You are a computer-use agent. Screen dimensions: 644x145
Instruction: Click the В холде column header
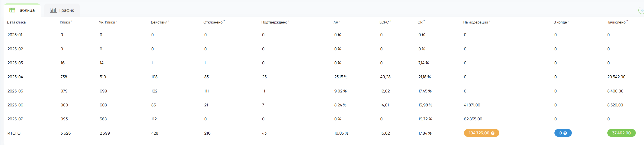click(x=560, y=22)
